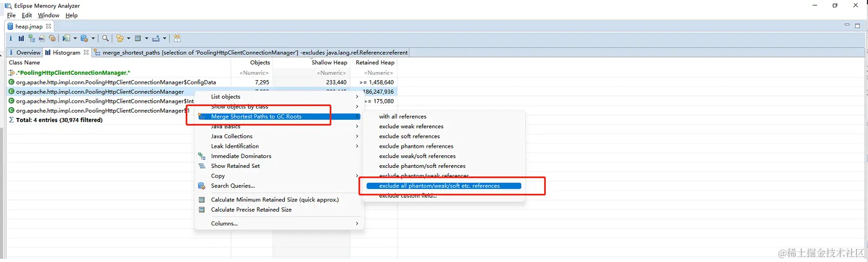Screen dimensions: 868x262
Task: Switch to the Overview tab
Action: [x=24, y=53]
